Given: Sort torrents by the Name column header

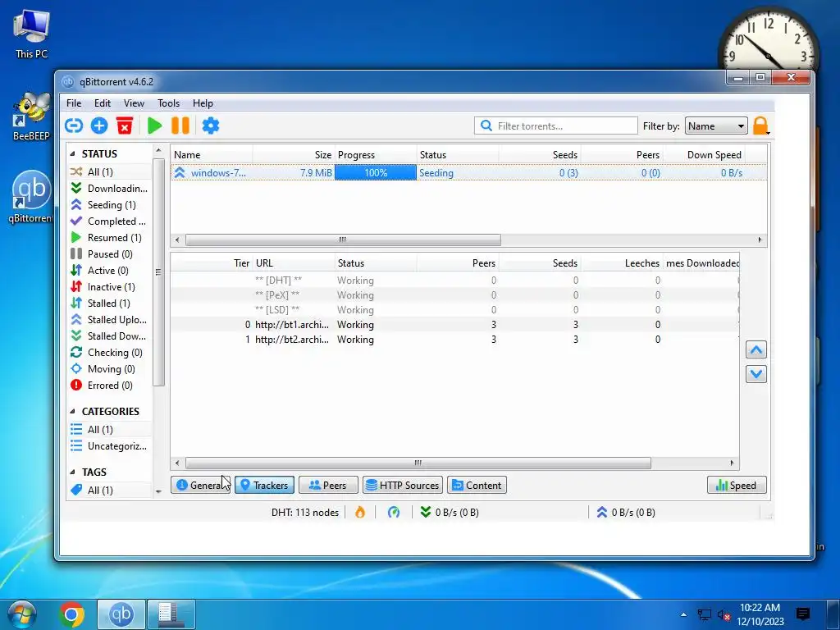Looking at the screenshot, I should coord(212,155).
